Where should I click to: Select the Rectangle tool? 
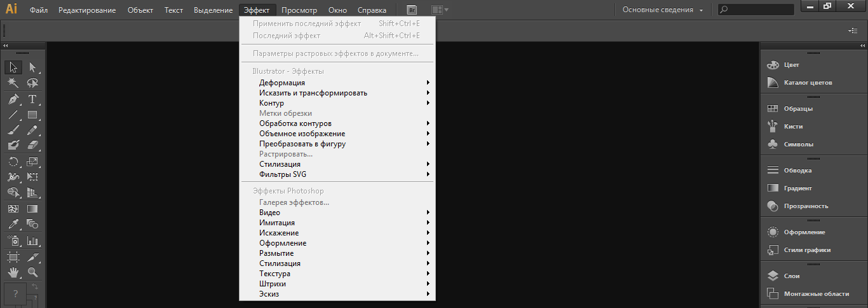(32, 115)
